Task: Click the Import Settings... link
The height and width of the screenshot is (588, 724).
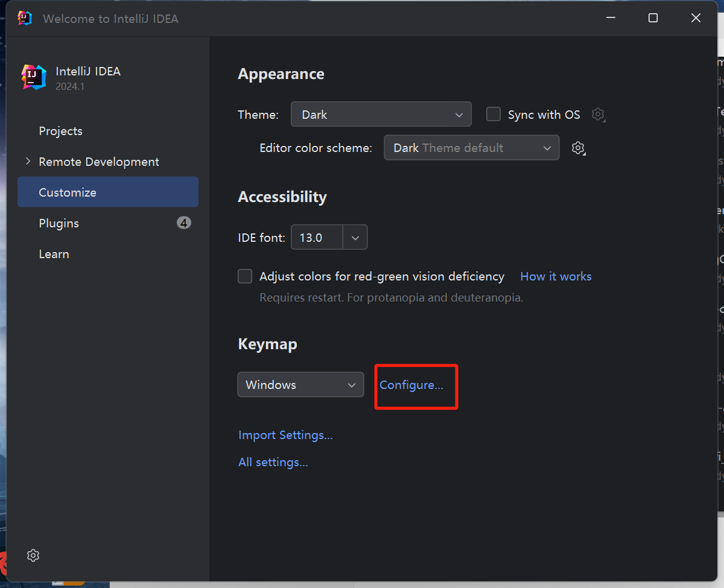Action: pos(285,435)
